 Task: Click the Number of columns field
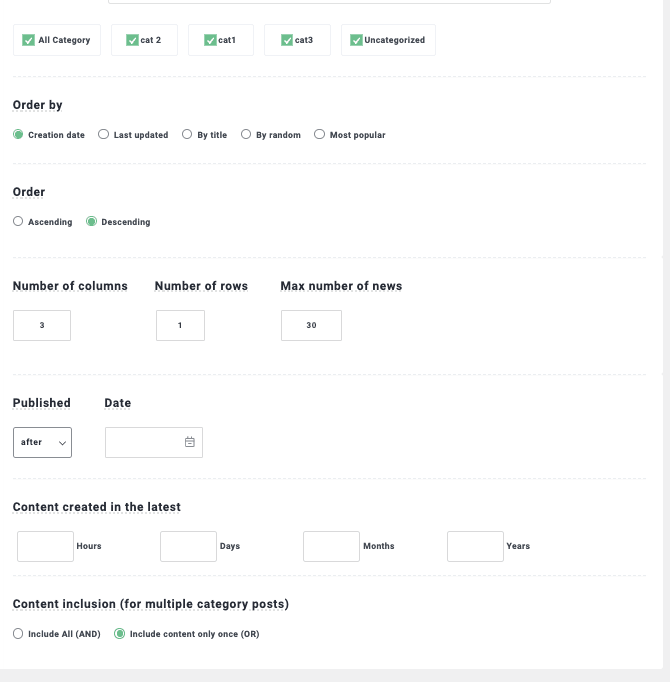click(42, 325)
